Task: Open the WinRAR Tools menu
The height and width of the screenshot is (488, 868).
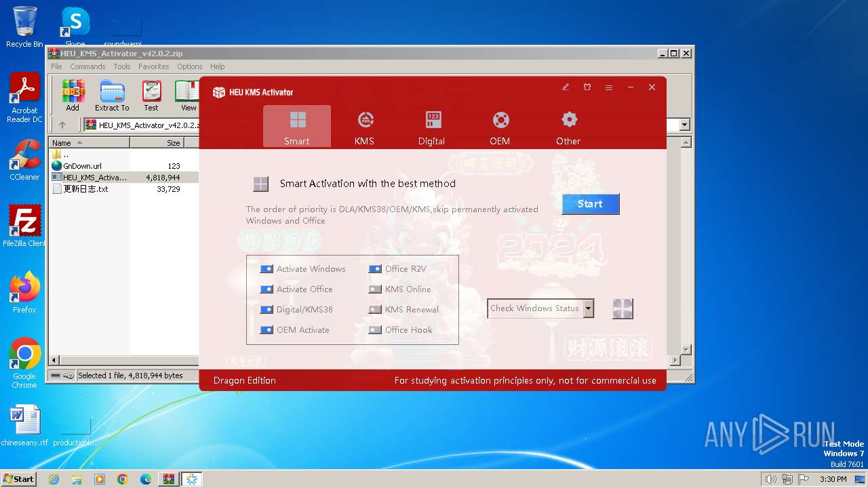Action: [122, 66]
